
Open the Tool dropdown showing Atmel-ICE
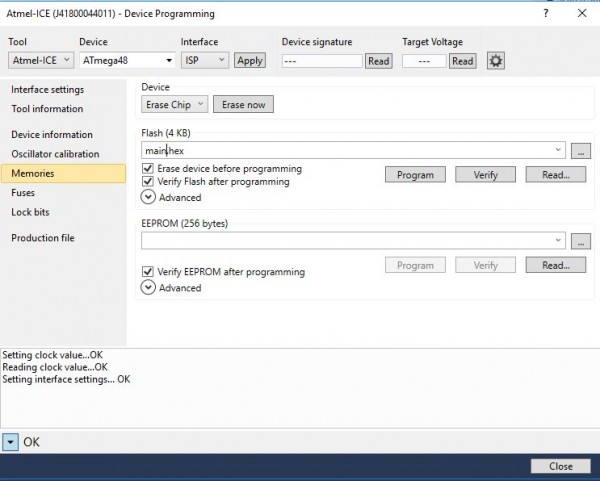click(40, 60)
